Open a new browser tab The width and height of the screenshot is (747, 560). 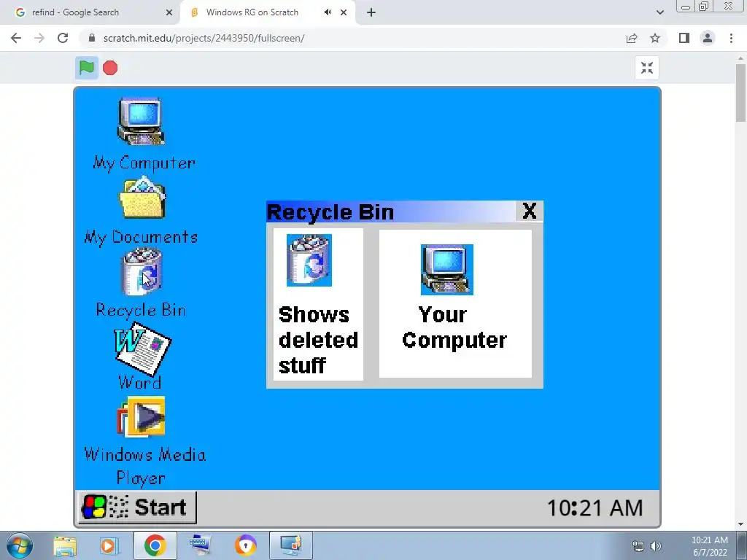pos(371,13)
